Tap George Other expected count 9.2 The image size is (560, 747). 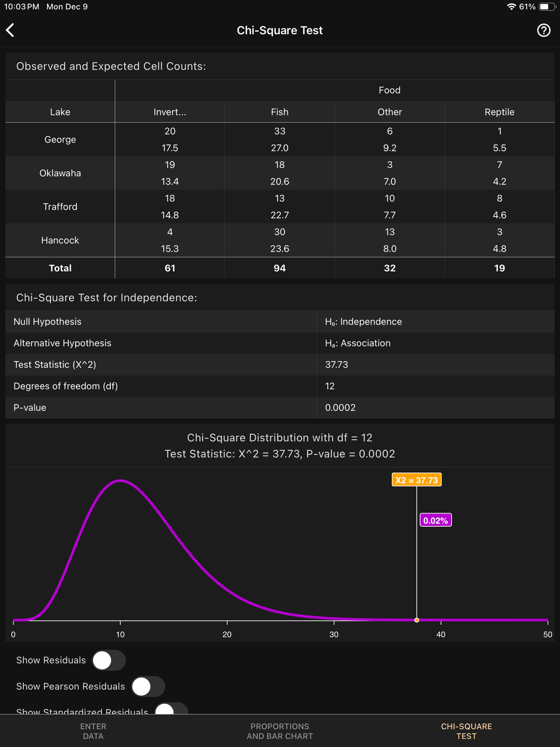pyautogui.click(x=390, y=148)
